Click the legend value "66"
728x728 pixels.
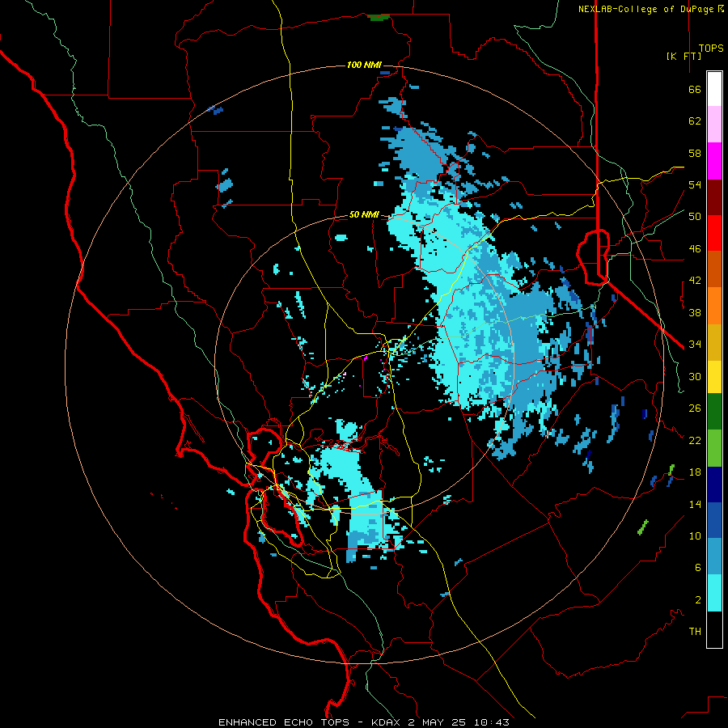695,89
